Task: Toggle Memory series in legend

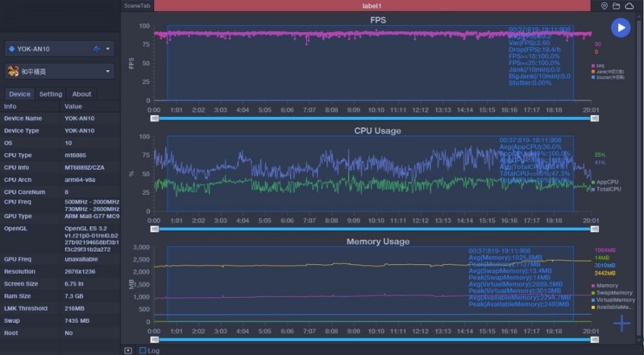Action: 605,286
